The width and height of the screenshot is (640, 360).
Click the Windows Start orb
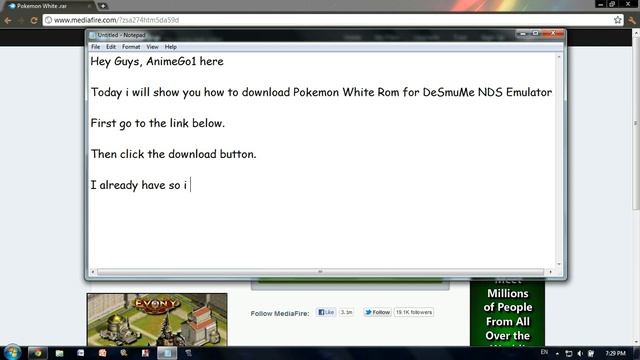tap(12, 353)
